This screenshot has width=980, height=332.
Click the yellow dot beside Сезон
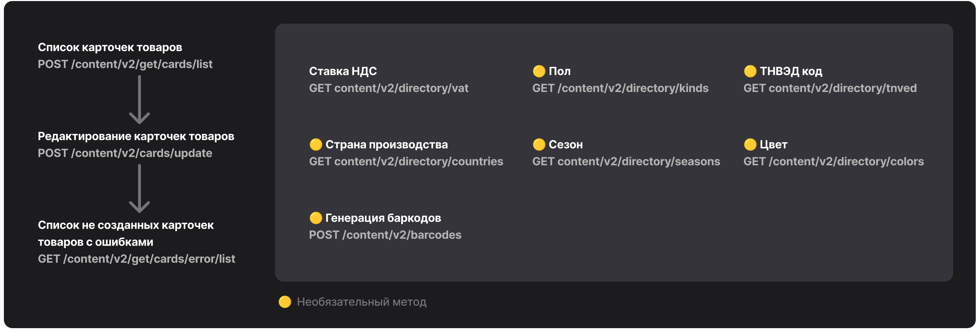tap(539, 145)
